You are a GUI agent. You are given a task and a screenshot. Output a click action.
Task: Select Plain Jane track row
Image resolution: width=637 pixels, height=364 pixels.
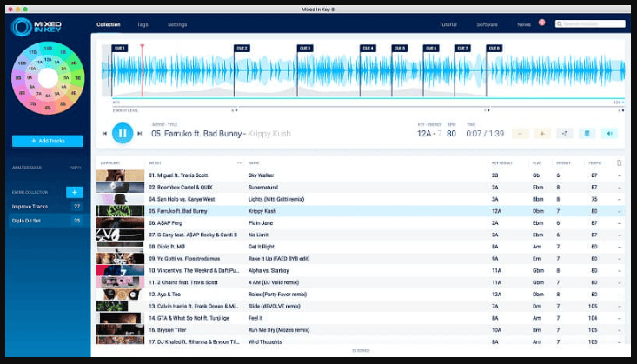point(361,223)
